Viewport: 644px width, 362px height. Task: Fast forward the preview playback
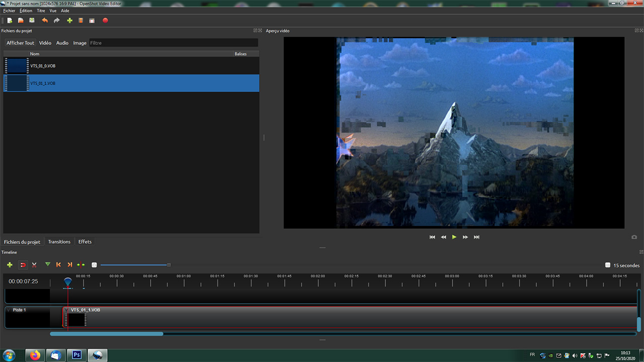465,237
